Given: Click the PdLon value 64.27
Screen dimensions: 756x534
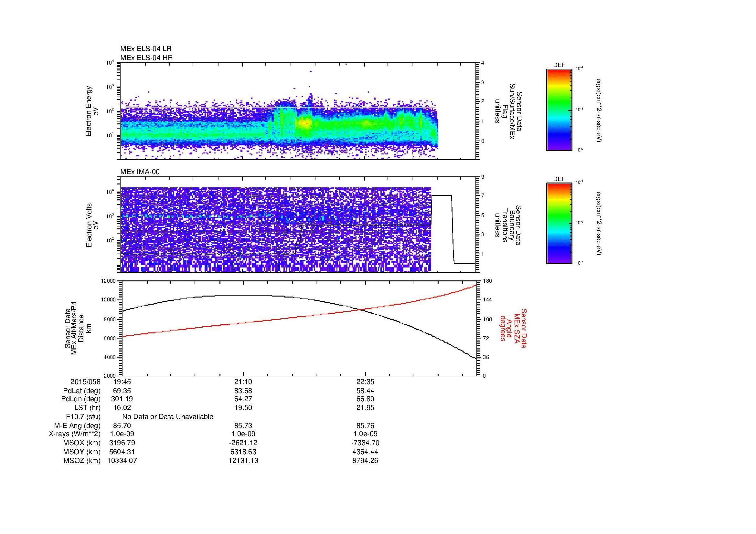Looking at the screenshot, I should point(243,399).
